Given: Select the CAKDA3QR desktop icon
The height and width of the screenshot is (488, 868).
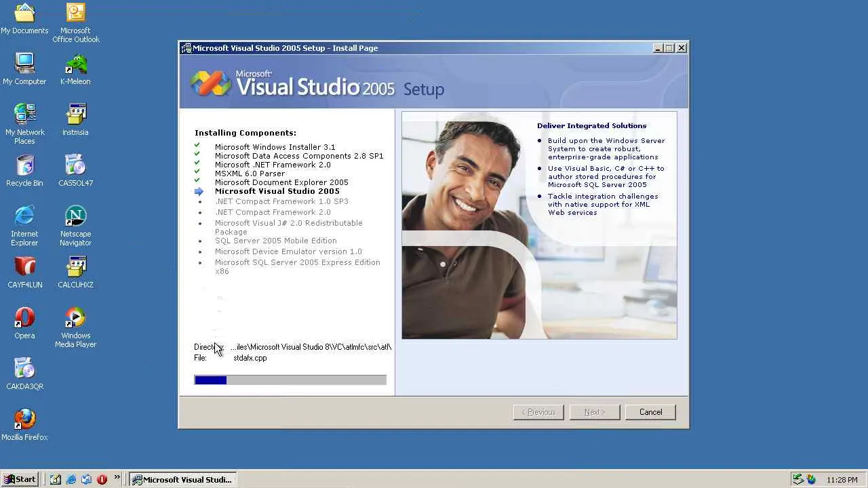Looking at the screenshot, I should pyautogui.click(x=24, y=375).
